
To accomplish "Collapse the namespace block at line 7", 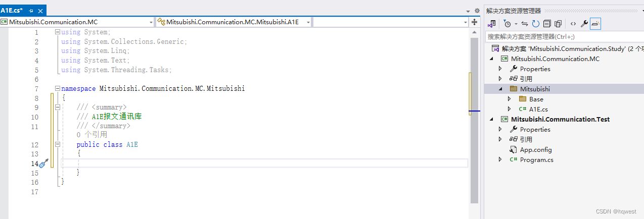I will click(57, 88).
